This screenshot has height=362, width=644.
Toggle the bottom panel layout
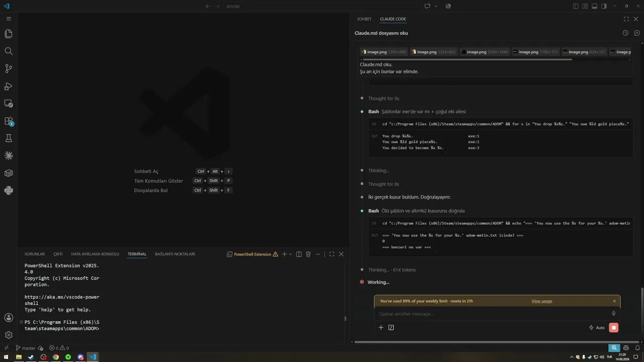coord(594,6)
